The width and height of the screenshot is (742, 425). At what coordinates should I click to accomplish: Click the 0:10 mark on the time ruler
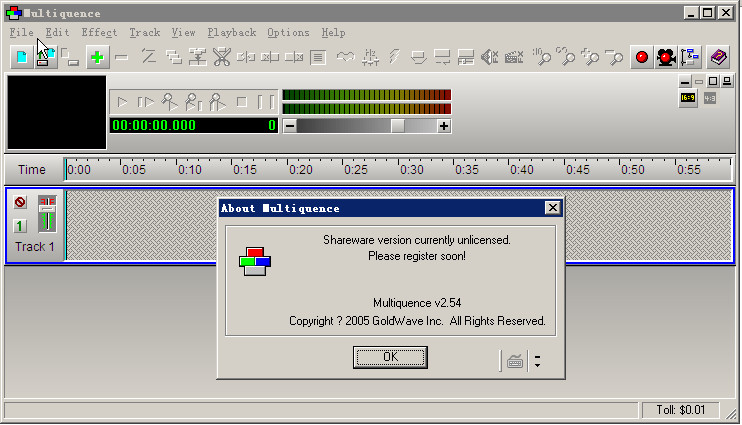[189, 170]
